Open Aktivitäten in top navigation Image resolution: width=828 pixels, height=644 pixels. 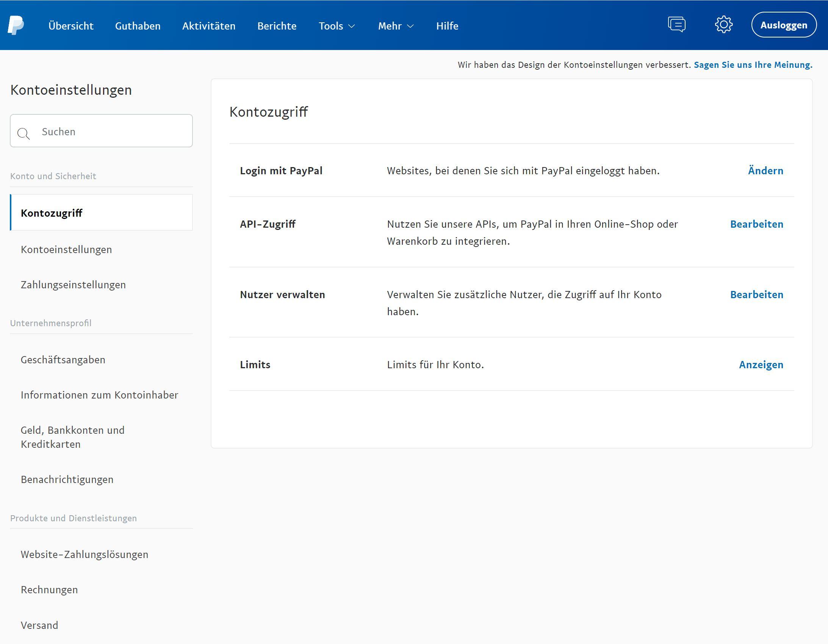click(209, 26)
